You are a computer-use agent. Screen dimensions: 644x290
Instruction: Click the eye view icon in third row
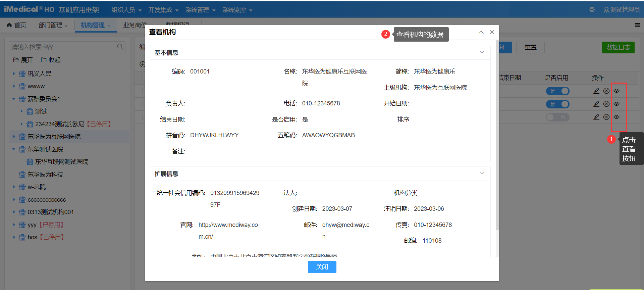coord(616,117)
